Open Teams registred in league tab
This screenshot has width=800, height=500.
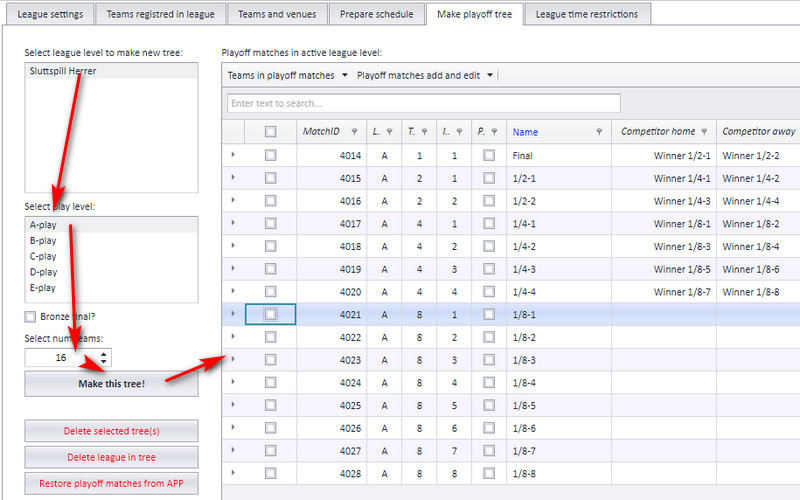click(x=161, y=14)
